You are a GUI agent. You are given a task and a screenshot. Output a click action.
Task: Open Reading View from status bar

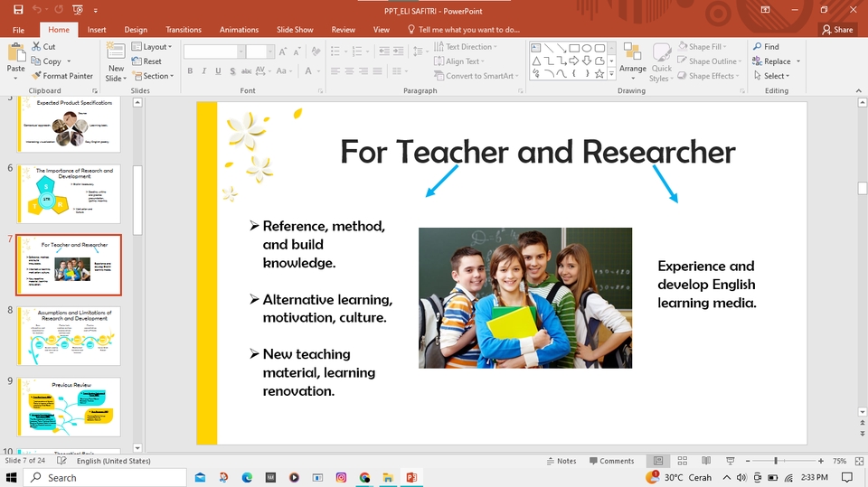click(704, 461)
